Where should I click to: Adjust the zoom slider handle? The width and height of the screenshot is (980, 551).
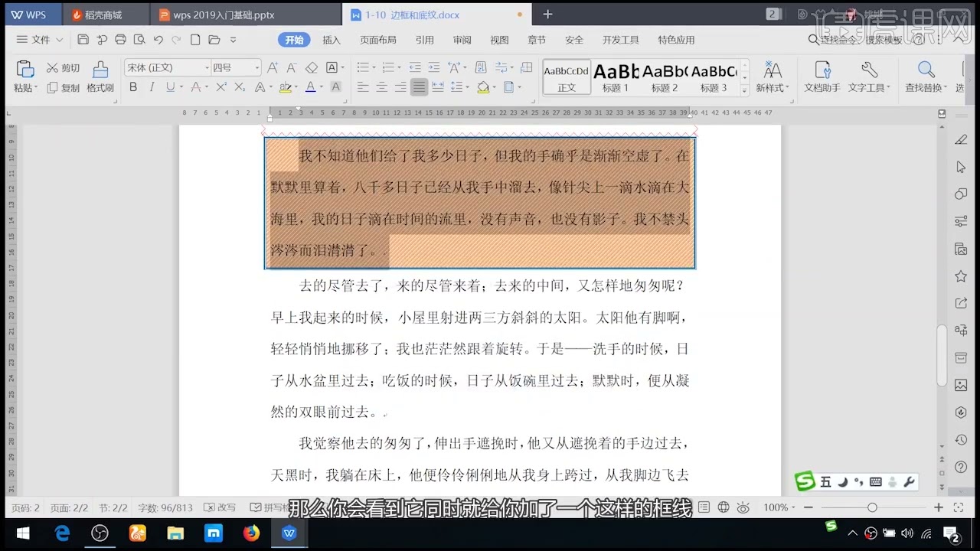872,507
